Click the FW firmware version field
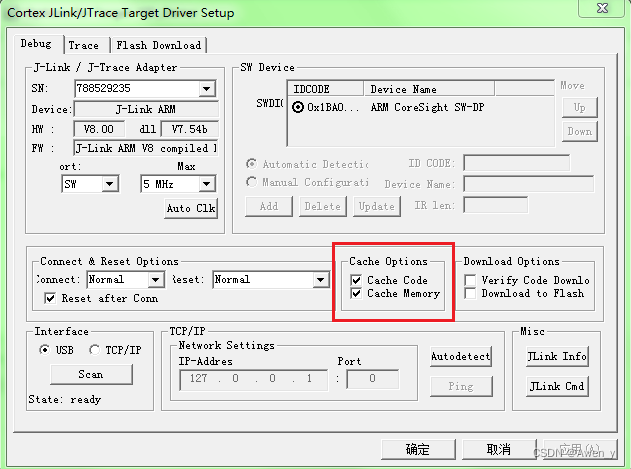 tap(146, 148)
